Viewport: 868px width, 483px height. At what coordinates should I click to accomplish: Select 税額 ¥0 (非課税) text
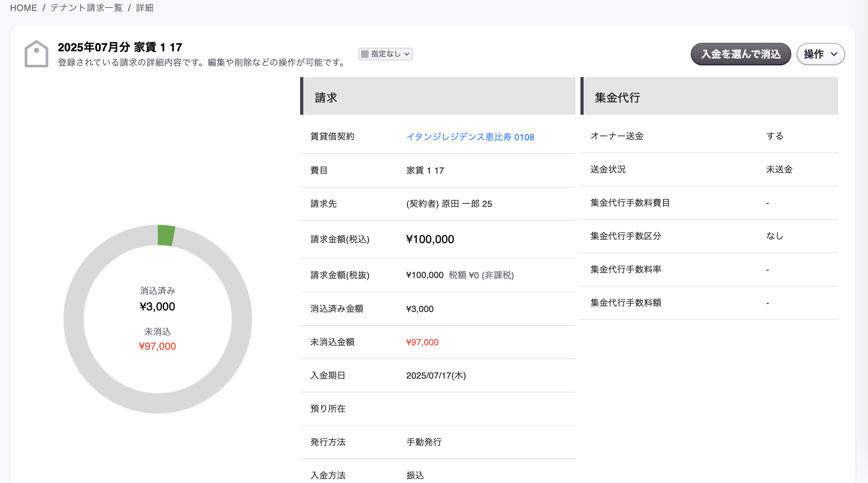481,275
